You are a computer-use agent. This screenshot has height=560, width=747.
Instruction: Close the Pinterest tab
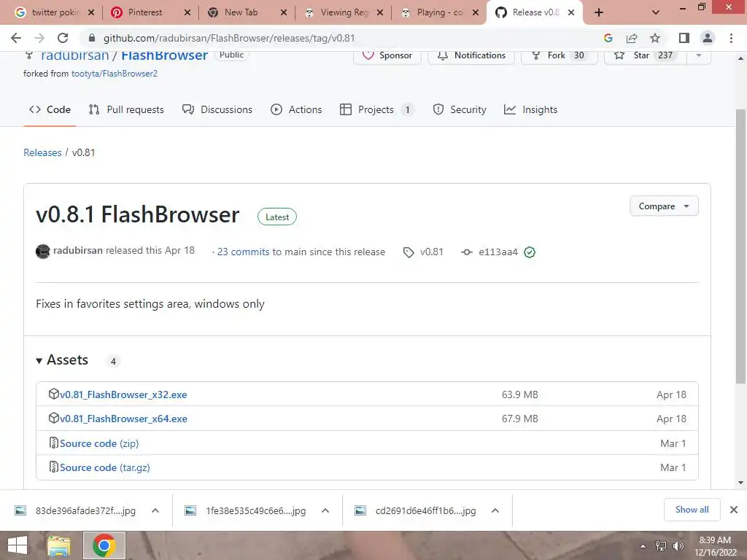coord(187,13)
